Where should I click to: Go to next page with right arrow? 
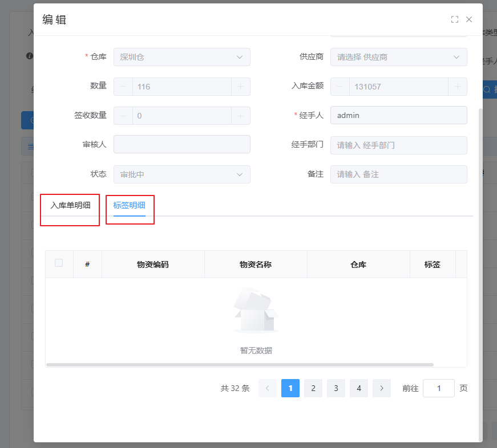pos(382,388)
